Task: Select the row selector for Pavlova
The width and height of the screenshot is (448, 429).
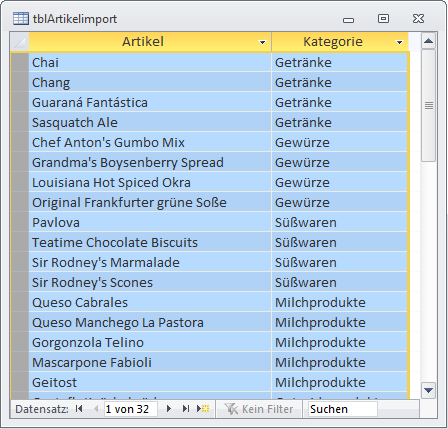Action: (x=20, y=222)
